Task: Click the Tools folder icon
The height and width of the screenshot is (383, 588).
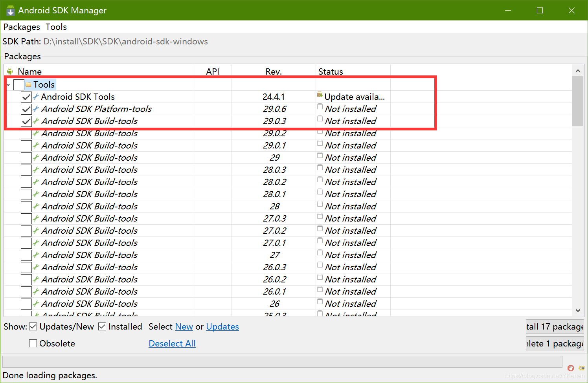Action: coord(28,84)
